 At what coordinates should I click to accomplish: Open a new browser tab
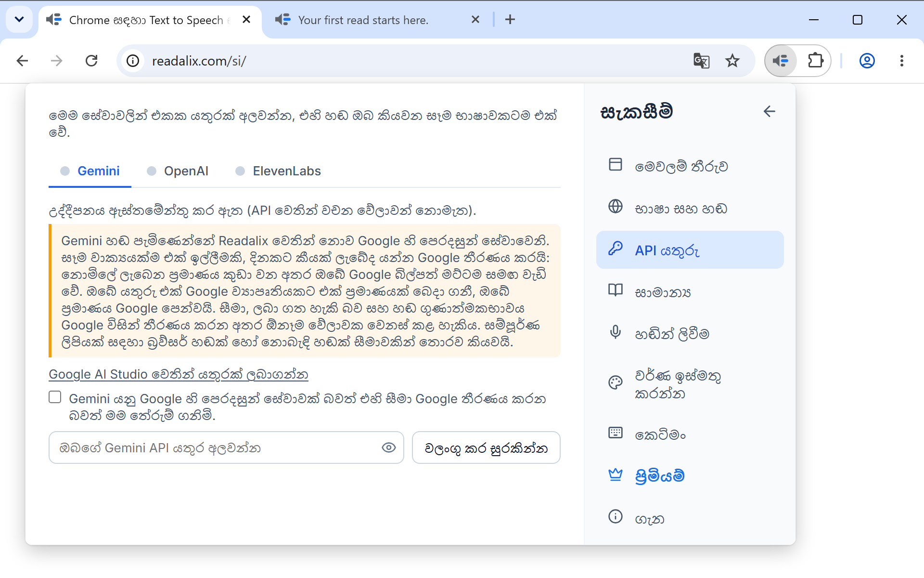pos(510,20)
